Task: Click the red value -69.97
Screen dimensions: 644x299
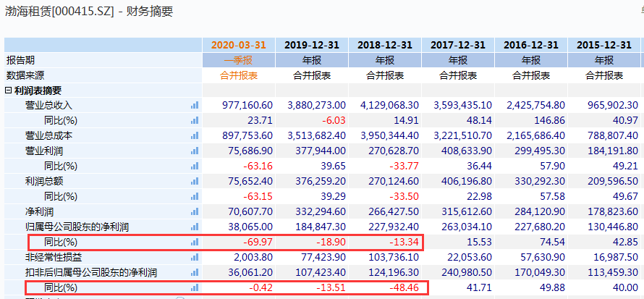Action: pyautogui.click(x=258, y=242)
